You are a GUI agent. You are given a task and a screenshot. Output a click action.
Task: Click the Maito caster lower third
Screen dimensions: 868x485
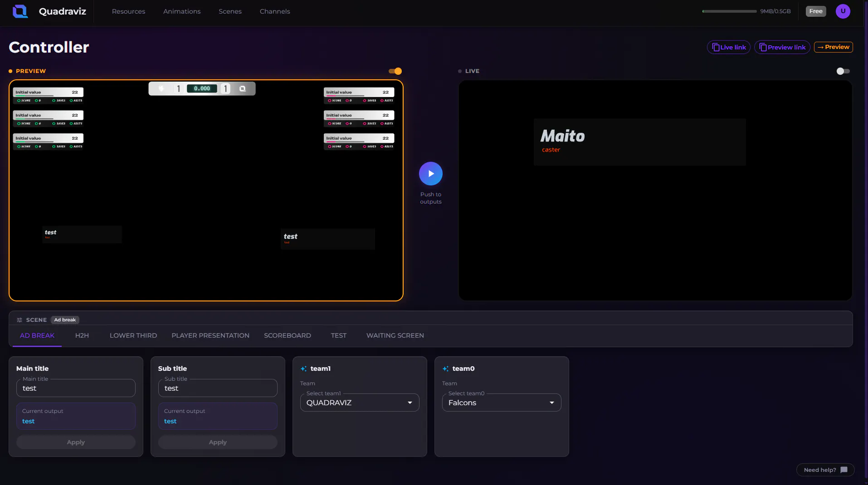(639, 142)
